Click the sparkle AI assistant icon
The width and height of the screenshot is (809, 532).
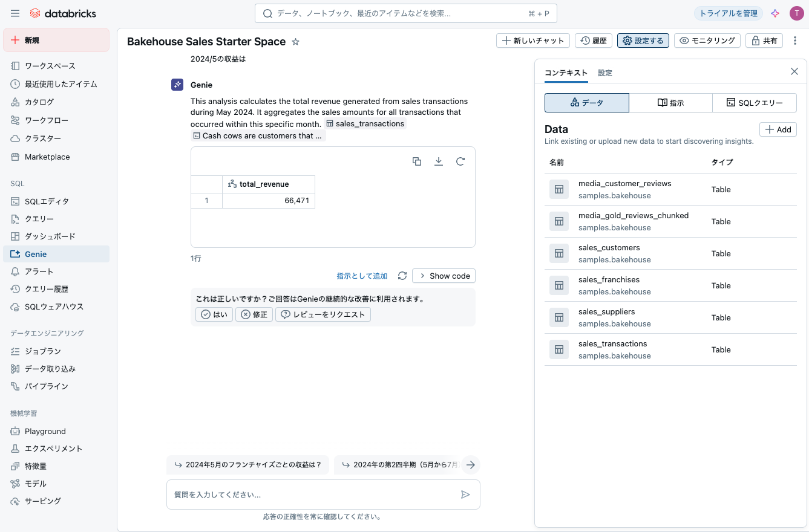[775, 13]
